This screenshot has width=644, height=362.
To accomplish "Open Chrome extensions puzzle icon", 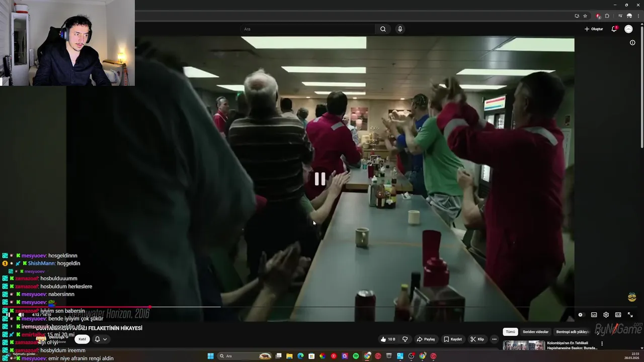I will pos(607,16).
